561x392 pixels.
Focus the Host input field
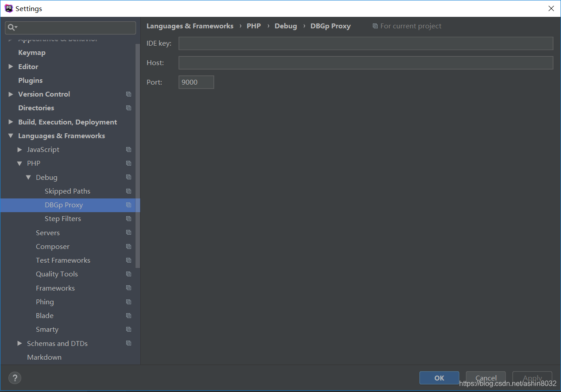[x=366, y=63]
